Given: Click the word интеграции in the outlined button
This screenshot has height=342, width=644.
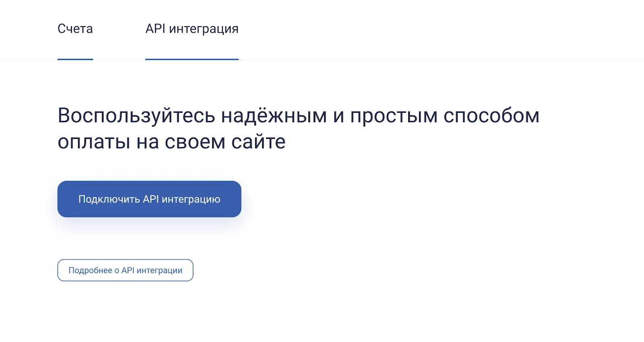Looking at the screenshot, I should [159, 270].
